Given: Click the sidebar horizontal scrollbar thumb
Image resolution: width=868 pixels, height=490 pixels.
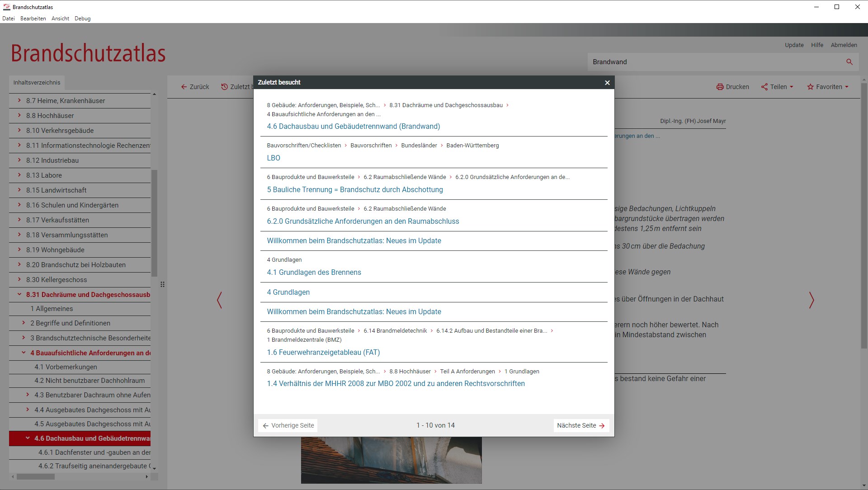Looking at the screenshot, I should pos(36,476).
